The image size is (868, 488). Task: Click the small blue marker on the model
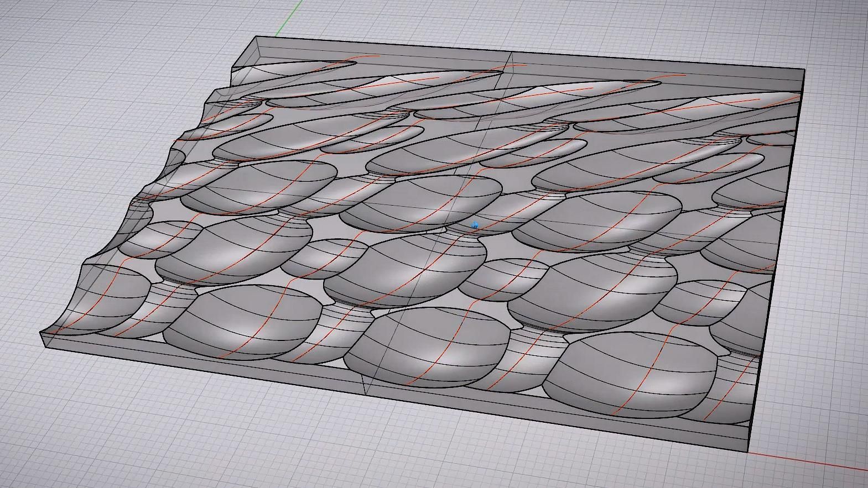pos(475,225)
